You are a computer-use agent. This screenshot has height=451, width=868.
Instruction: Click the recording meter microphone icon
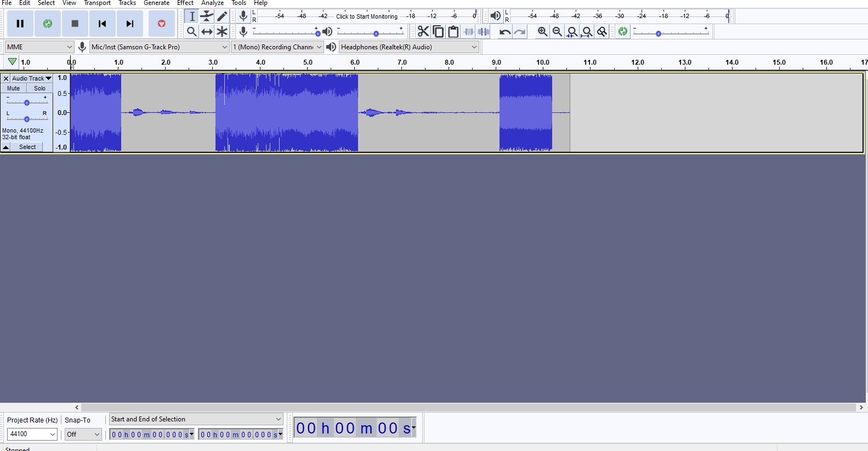(243, 16)
